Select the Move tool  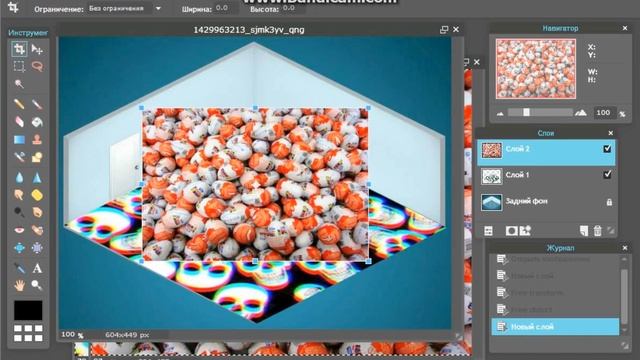point(37,49)
